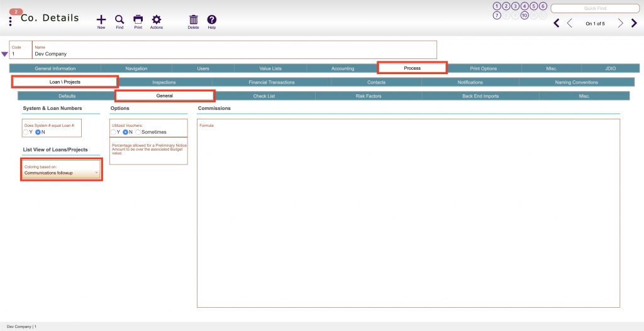
Task: Select N for Utilized Vouchers
Action: pyautogui.click(x=126, y=132)
